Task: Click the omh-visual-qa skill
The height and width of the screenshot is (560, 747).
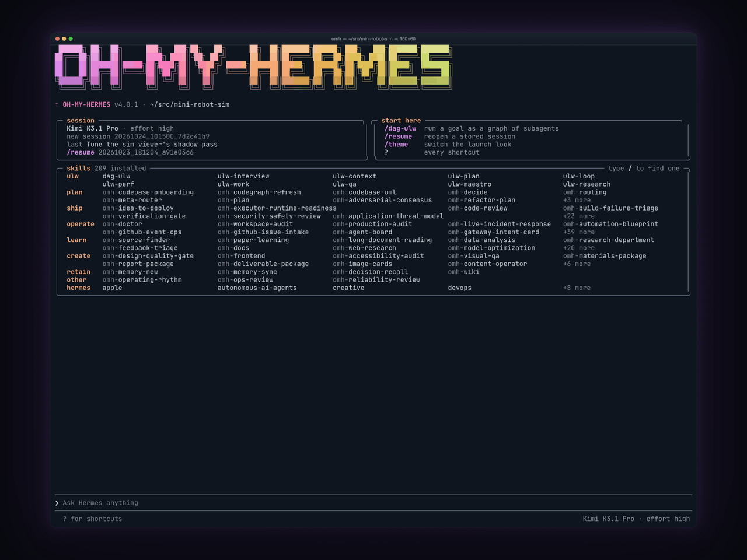Action: pos(473,256)
